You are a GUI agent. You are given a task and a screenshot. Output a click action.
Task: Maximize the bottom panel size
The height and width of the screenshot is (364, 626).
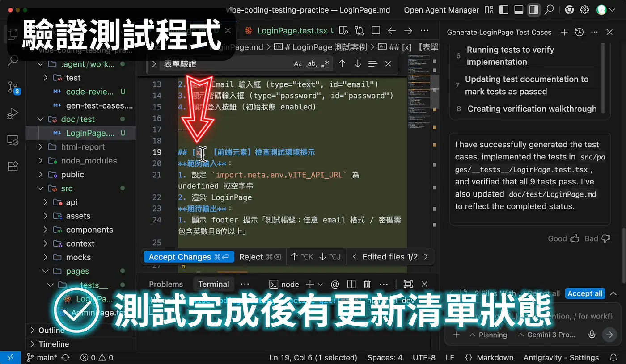(x=408, y=284)
